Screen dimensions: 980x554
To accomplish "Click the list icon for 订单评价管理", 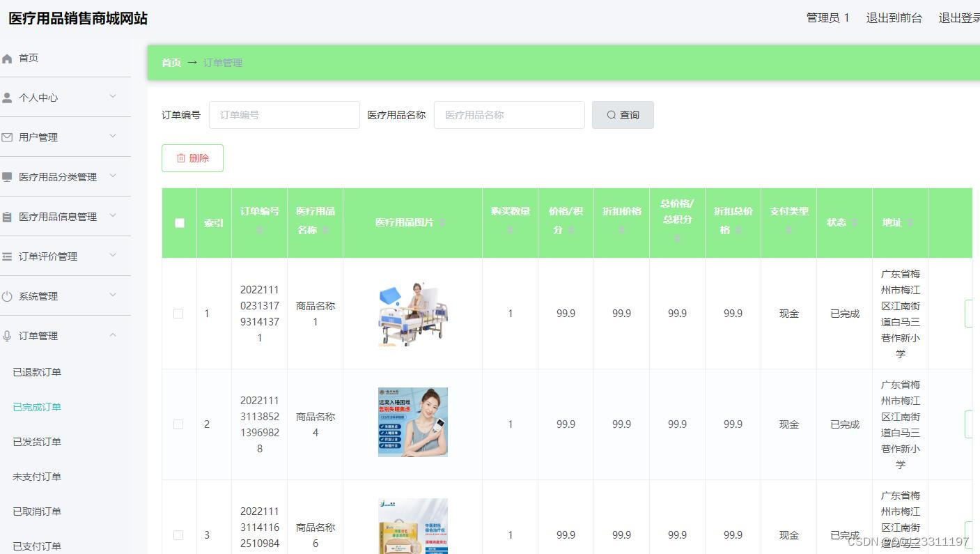I will [x=7, y=257].
